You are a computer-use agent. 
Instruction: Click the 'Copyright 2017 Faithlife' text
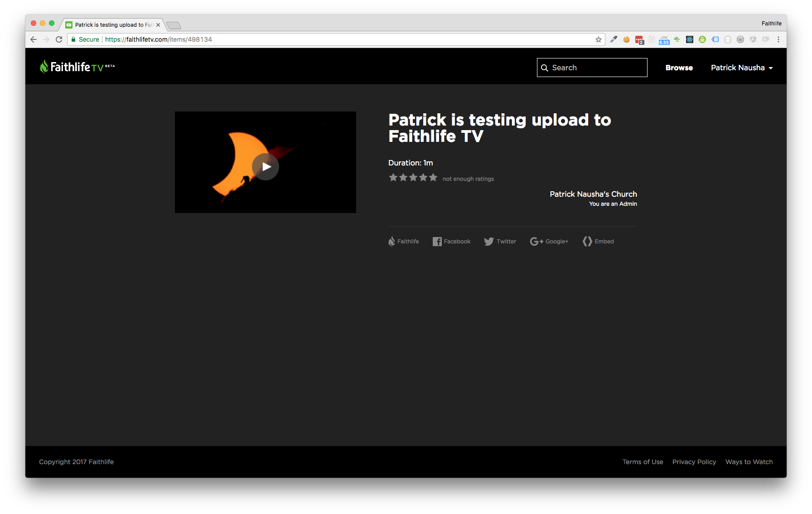tap(76, 462)
